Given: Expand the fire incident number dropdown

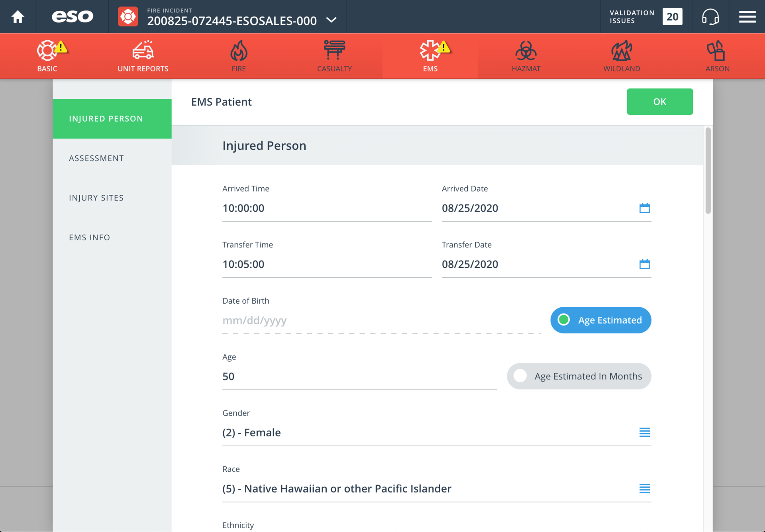Looking at the screenshot, I should pos(331,20).
